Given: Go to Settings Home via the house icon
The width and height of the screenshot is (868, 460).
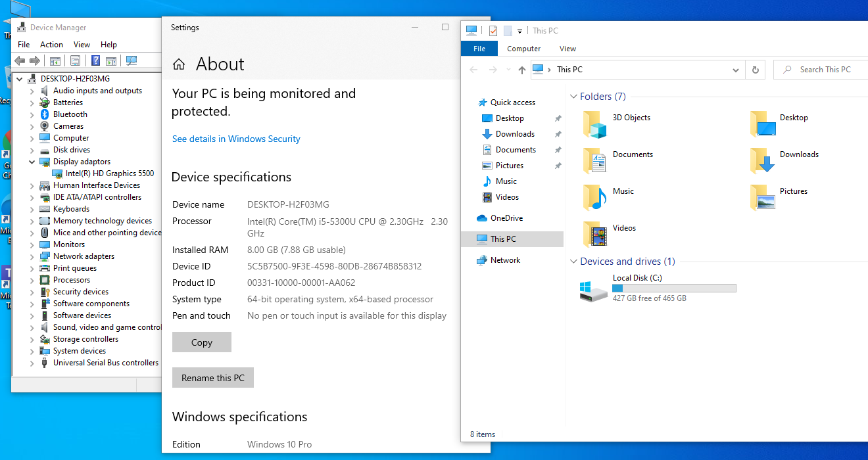Looking at the screenshot, I should 179,64.
